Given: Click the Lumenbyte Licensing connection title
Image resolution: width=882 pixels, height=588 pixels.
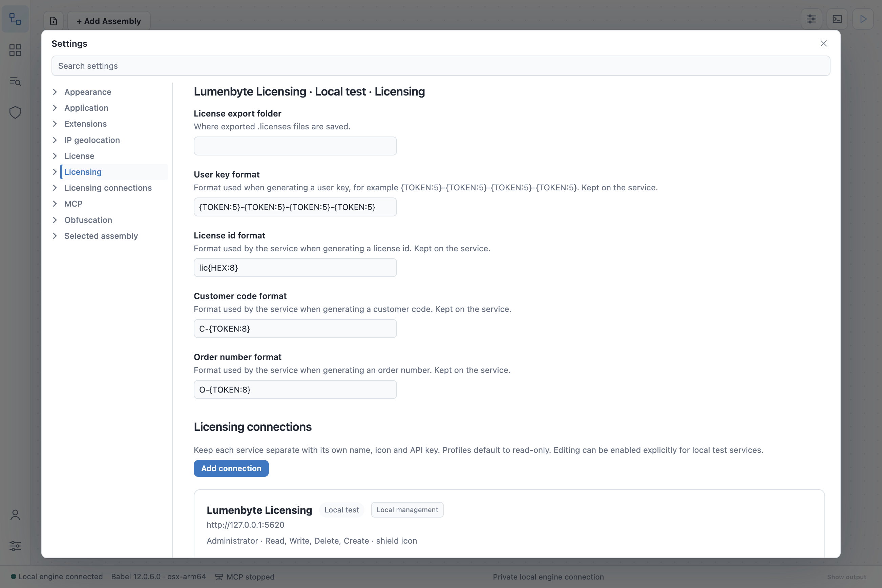Looking at the screenshot, I should coord(259,510).
